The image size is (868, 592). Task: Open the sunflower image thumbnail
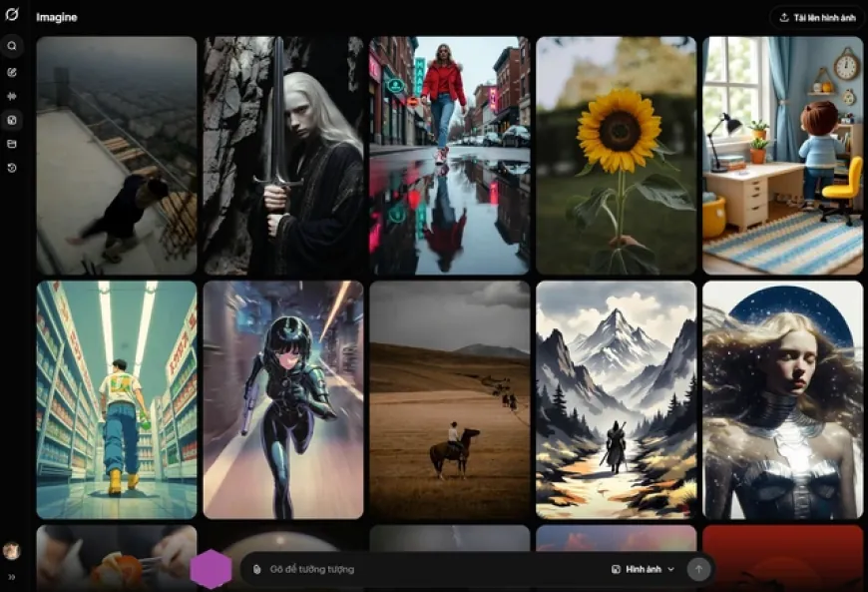click(616, 156)
